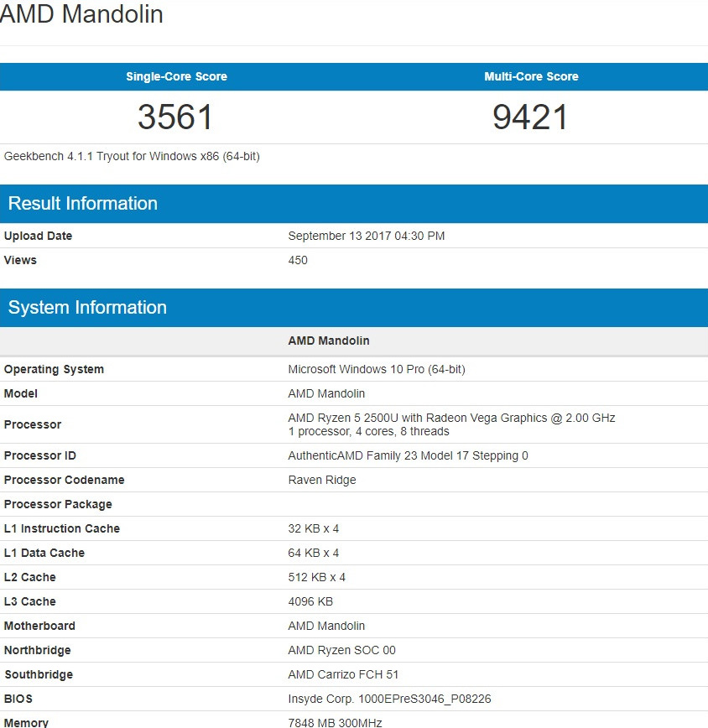Select the "Operating System" row label
Image resolution: width=708 pixels, height=728 pixels.
point(54,370)
